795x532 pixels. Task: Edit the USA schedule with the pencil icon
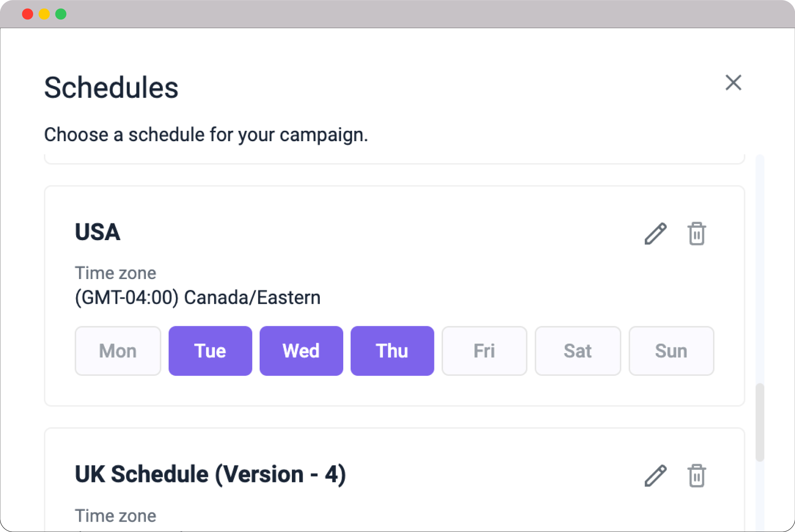click(655, 234)
